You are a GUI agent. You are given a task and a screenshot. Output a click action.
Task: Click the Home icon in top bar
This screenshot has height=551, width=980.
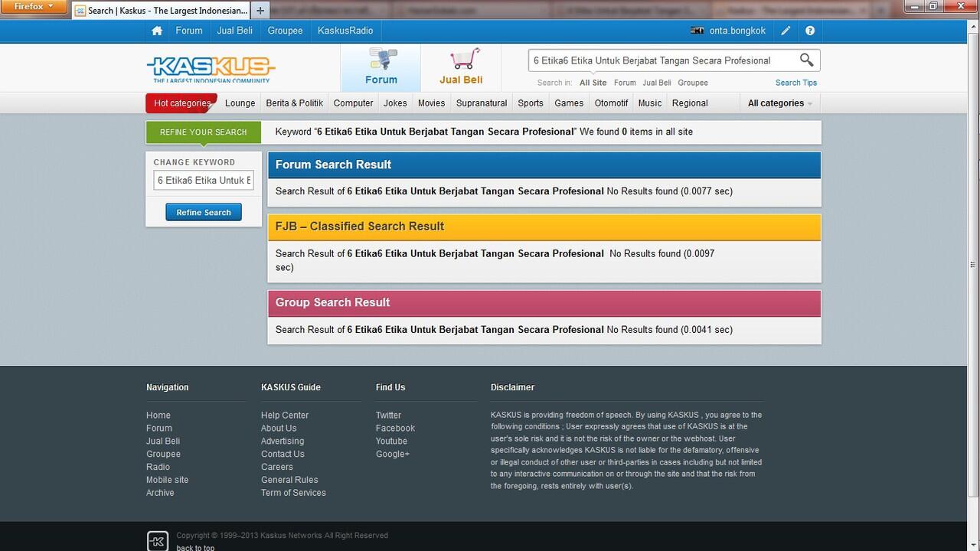pos(157,31)
